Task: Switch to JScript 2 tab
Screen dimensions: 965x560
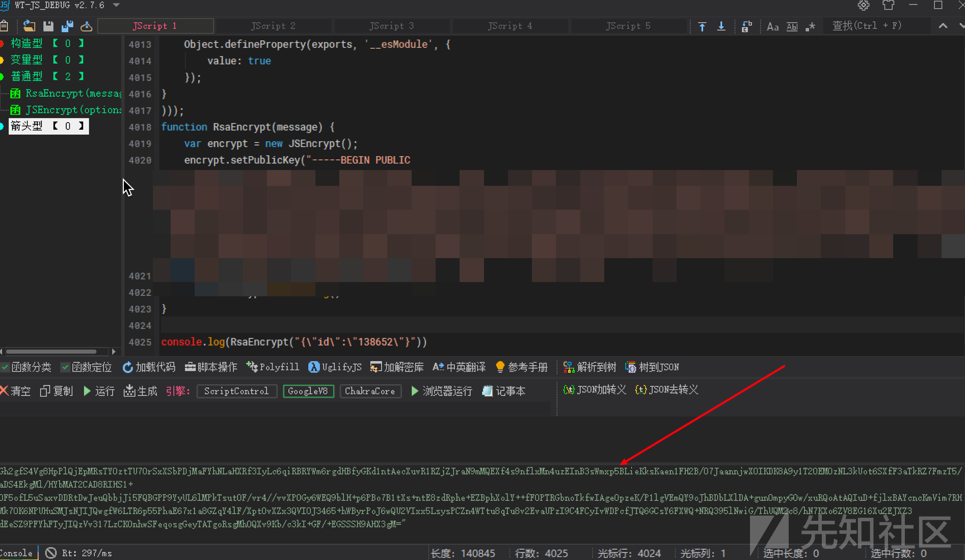Action: [274, 26]
